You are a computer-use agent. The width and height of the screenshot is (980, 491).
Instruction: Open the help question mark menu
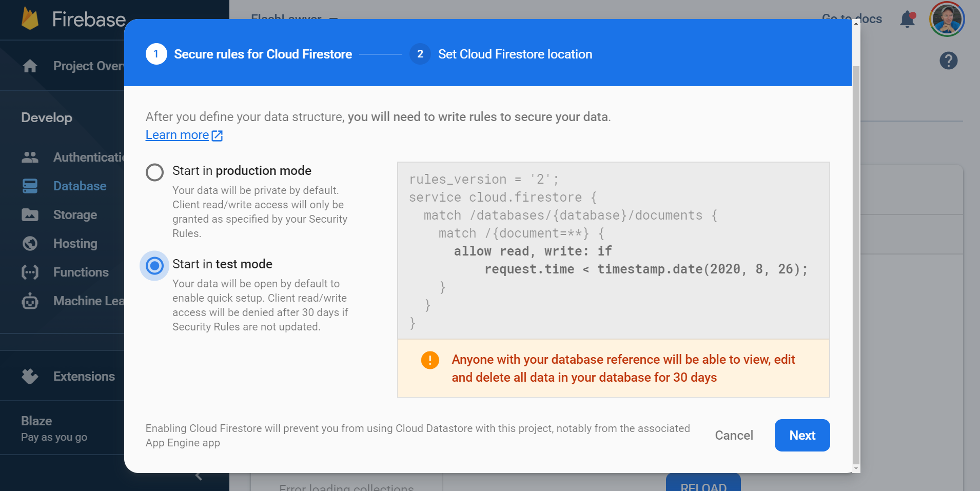[948, 61]
